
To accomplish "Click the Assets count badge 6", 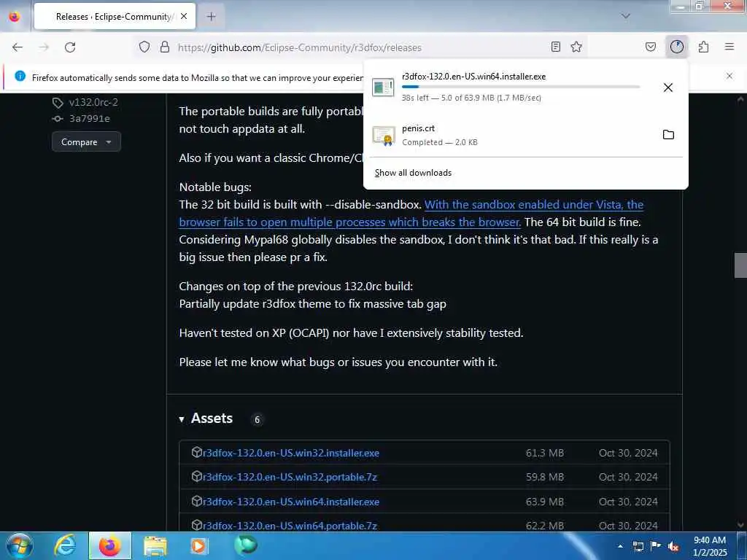I will tap(257, 419).
